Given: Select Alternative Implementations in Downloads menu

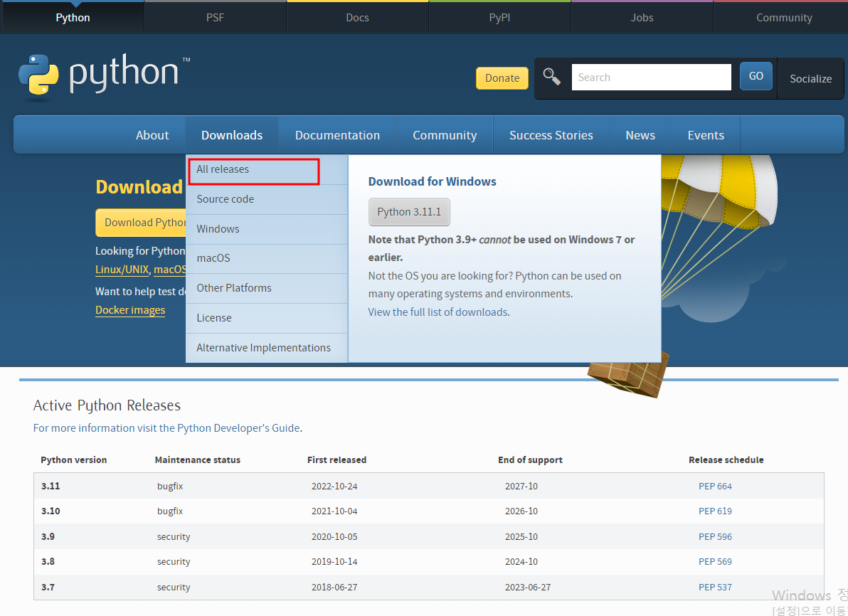Looking at the screenshot, I should pos(266,348).
